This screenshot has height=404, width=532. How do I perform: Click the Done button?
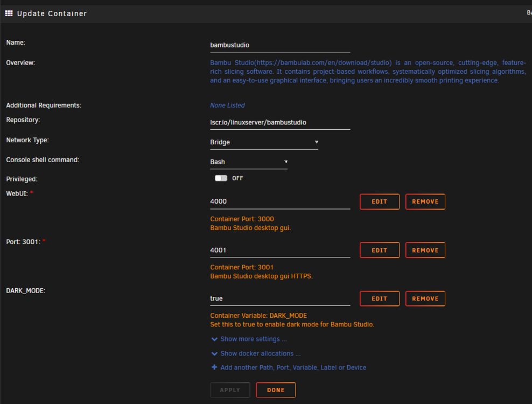276,390
